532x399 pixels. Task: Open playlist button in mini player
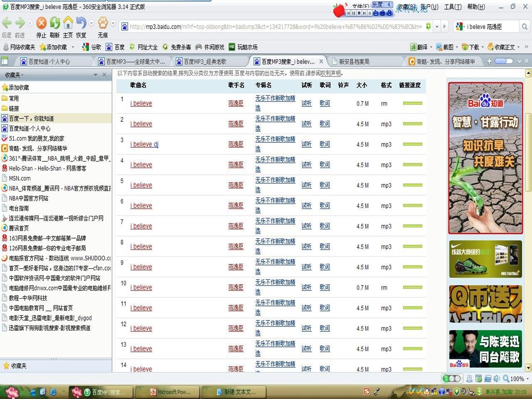(370, 13)
